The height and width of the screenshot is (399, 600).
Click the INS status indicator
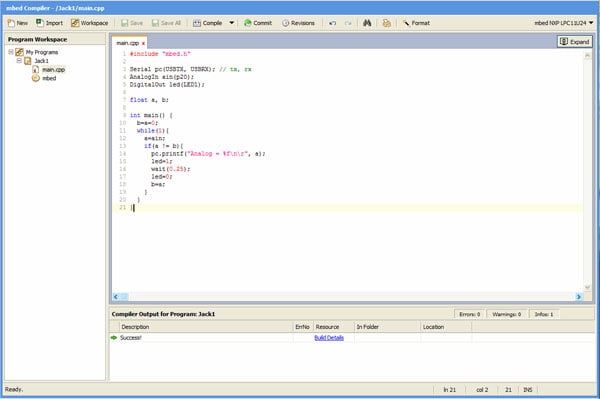pyautogui.click(x=528, y=390)
